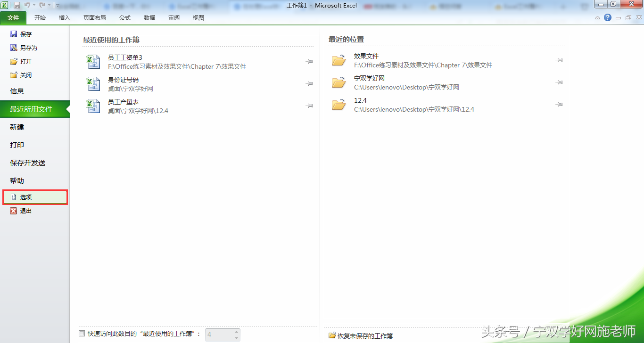Viewport: 644px width, 343px height.
Task: Open the Redo history dropdown arrow
Action: pos(49,5)
